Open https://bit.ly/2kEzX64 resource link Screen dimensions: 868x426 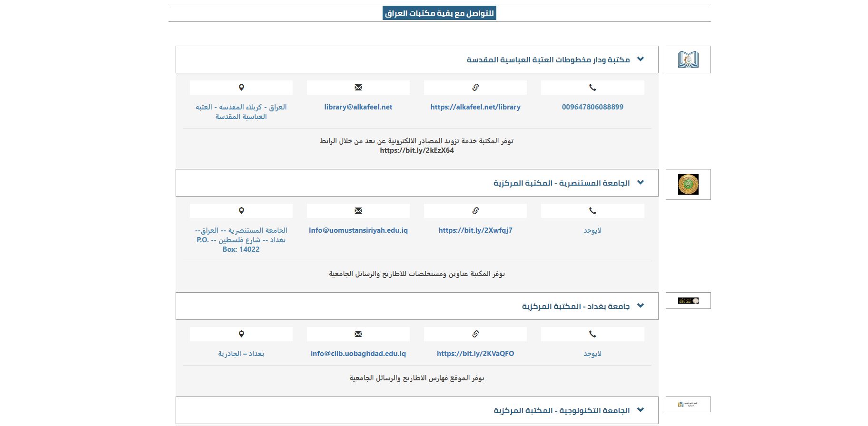[x=417, y=150]
